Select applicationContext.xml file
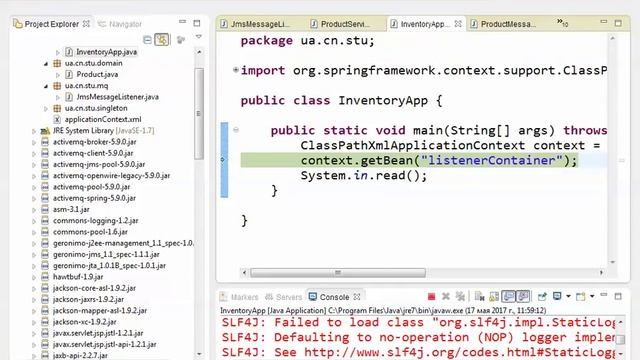Screen dimensions: 640x360 (x=103, y=120)
